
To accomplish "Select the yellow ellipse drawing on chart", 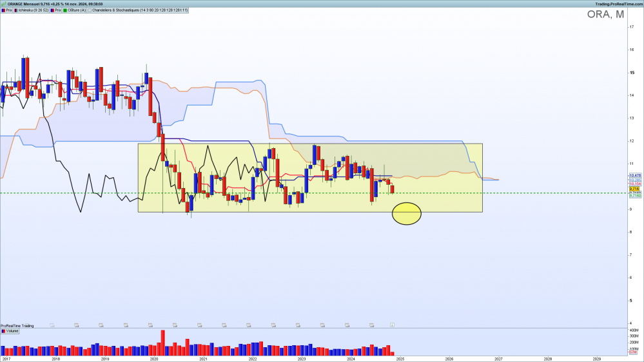I will [x=407, y=213].
